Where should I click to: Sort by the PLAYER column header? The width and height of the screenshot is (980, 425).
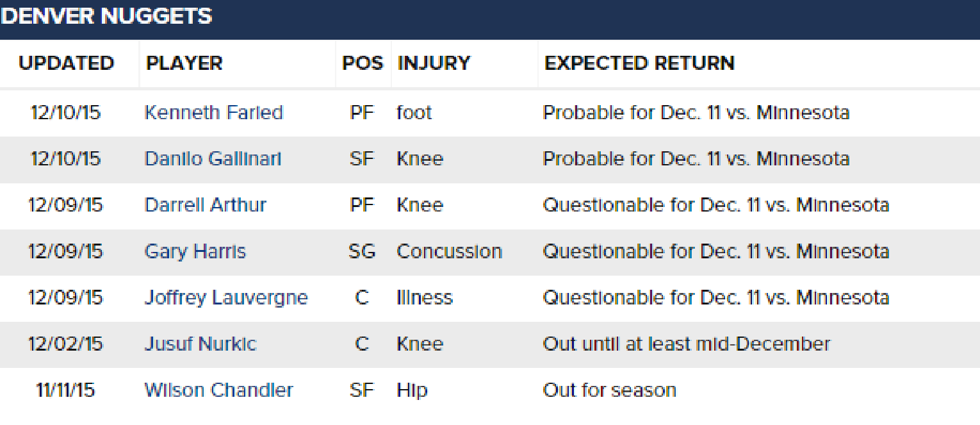(184, 63)
